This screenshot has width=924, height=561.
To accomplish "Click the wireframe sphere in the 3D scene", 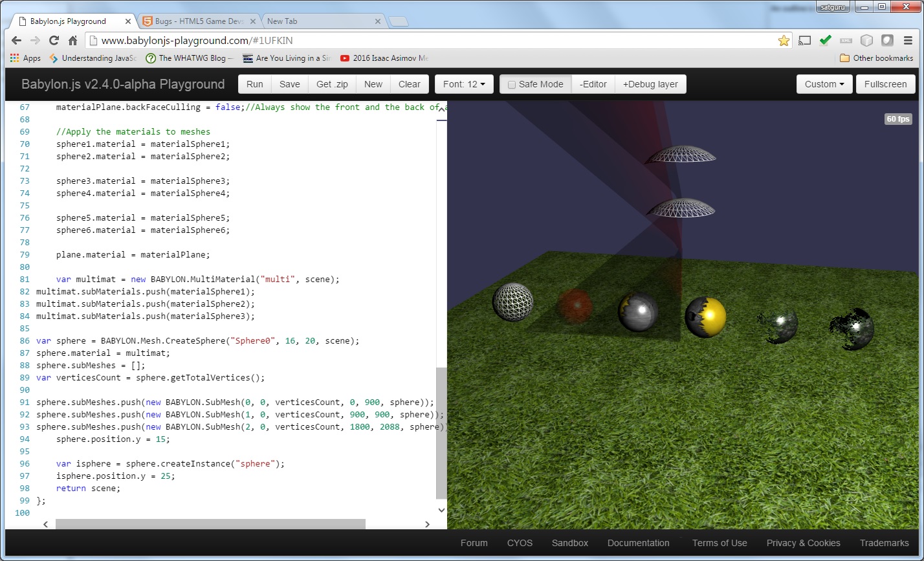I will point(513,302).
